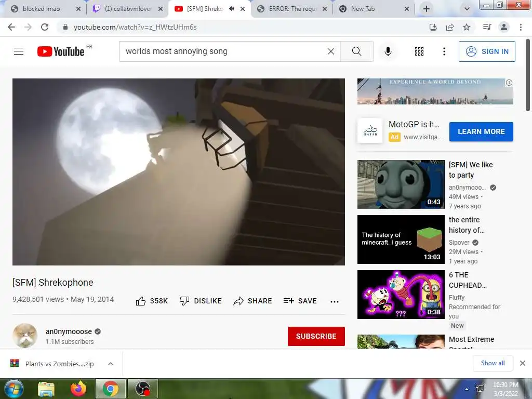The image size is (532, 399).
Task: Close the blocked lmao tab
Action: click(x=78, y=9)
